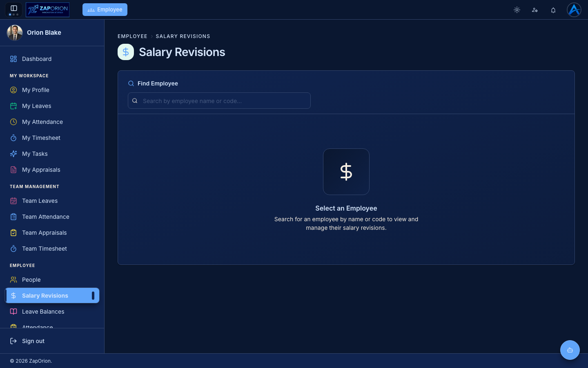Click TEAM MANAGEMENT section header
This screenshot has height=368, width=588.
34,186
